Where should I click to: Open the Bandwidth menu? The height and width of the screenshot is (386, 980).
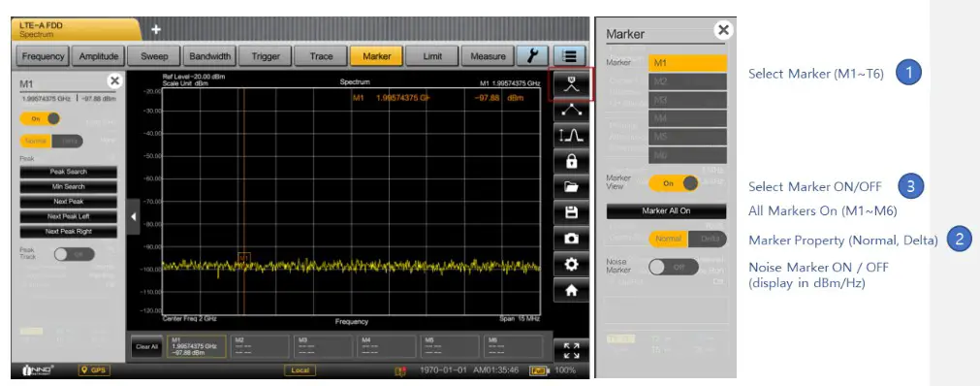click(x=210, y=55)
